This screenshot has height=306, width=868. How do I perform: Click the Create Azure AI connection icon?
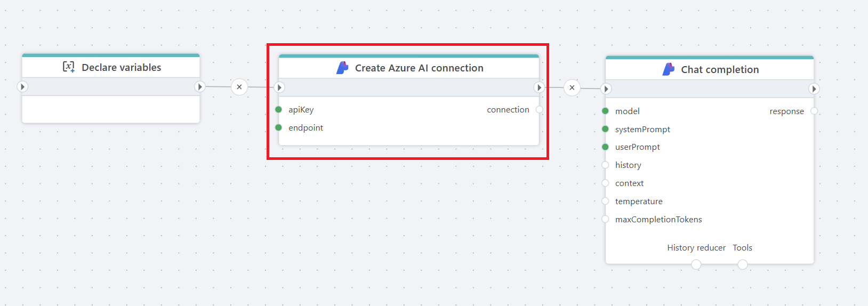342,68
